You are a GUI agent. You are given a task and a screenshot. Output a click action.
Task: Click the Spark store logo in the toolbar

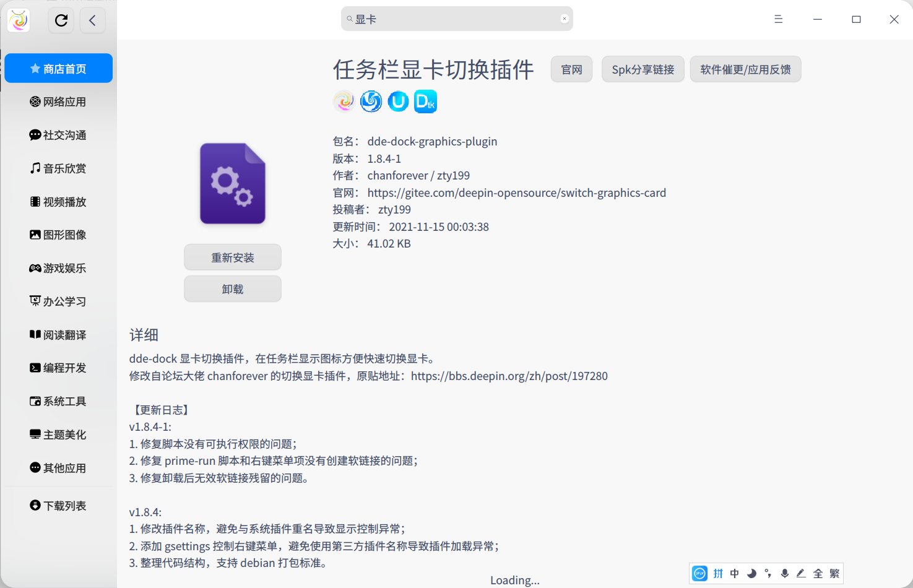[18, 19]
